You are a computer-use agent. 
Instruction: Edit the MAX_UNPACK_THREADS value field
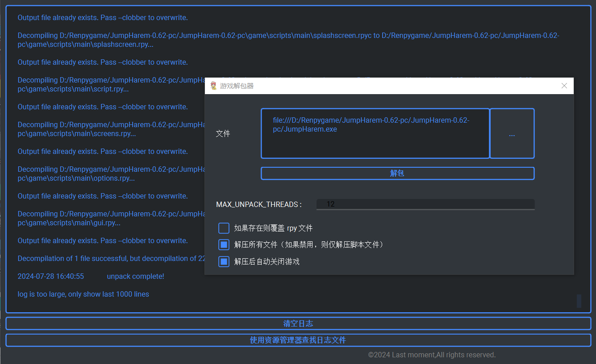pyautogui.click(x=425, y=204)
